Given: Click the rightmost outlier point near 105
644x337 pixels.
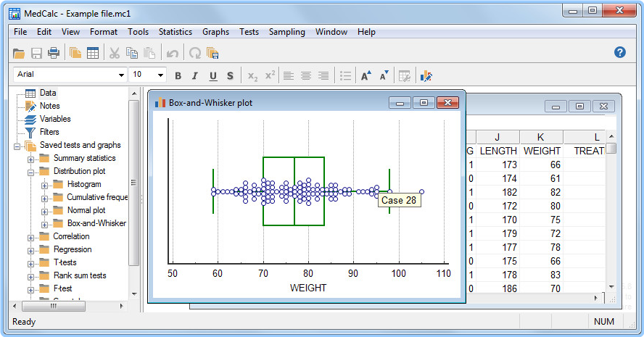Looking at the screenshot, I should click(x=422, y=192).
